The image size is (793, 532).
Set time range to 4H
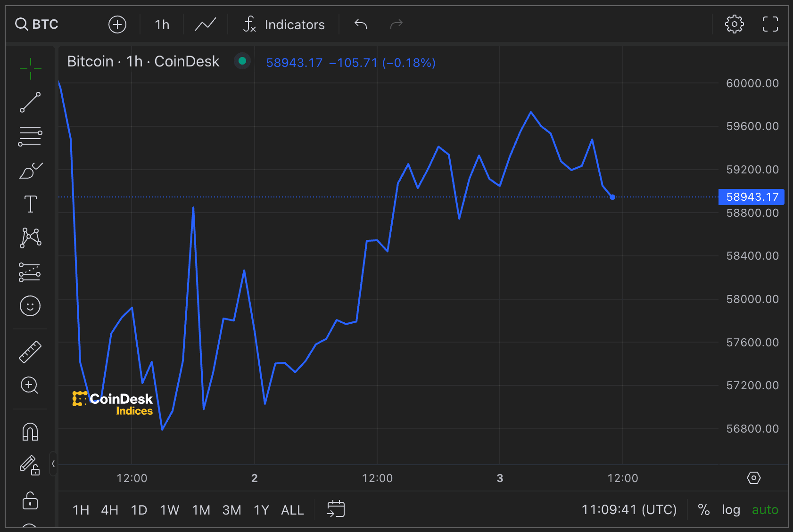coord(110,510)
